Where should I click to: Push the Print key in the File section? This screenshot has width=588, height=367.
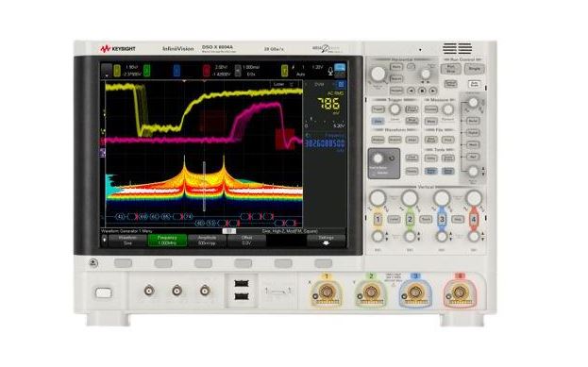point(447,140)
